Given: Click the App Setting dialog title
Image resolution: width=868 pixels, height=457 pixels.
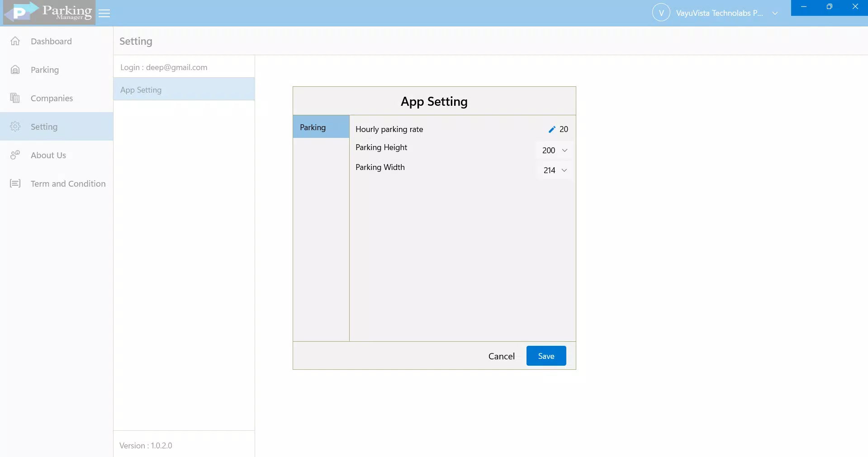Looking at the screenshot, I should (x=434, y=102).
